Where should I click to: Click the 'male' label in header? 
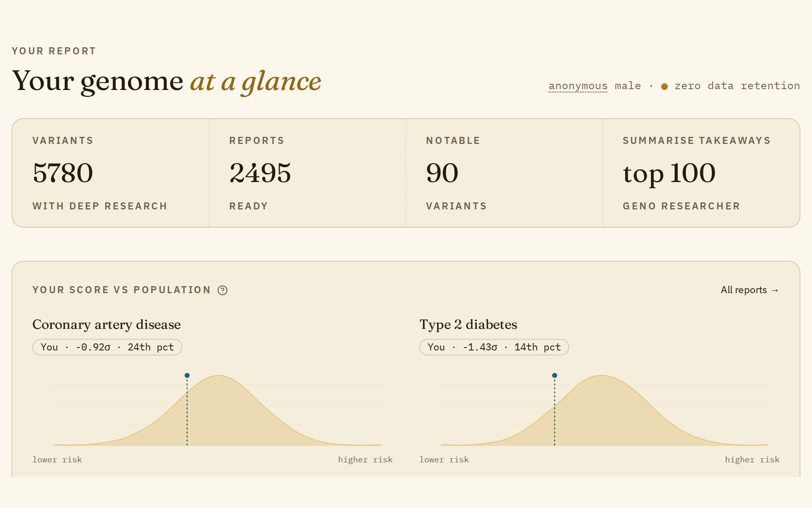pos(628,86)
